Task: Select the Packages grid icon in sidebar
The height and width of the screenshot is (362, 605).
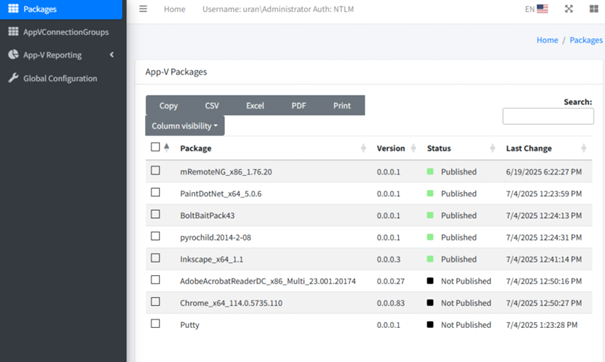Action: [x=14, y=8]
